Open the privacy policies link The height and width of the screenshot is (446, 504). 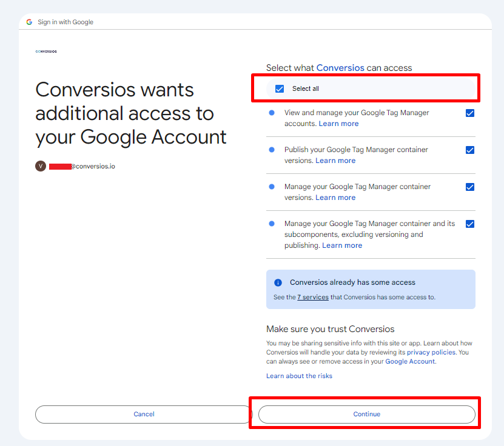[x=431, y=352]
